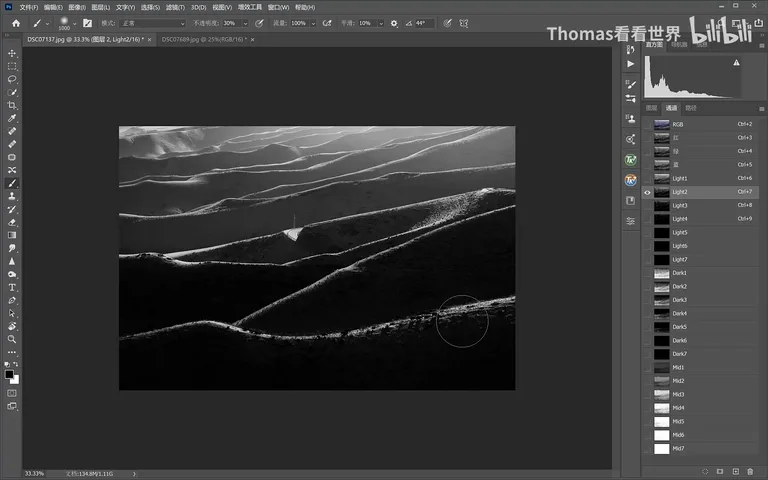This screenshot has height=480, width=768.
Task: Open the Filter menu
Action: click(175, 7)
